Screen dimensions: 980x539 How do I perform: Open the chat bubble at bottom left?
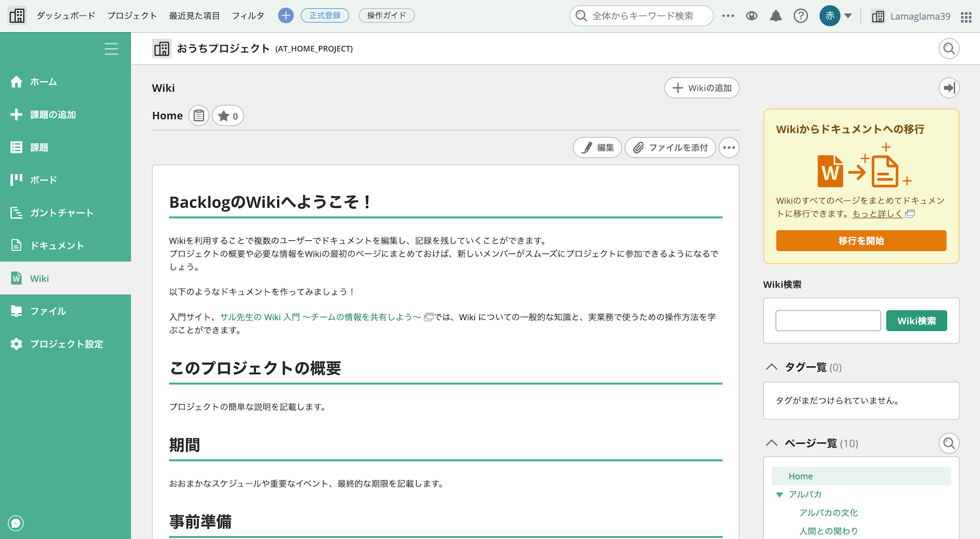(x=15, y=523)
